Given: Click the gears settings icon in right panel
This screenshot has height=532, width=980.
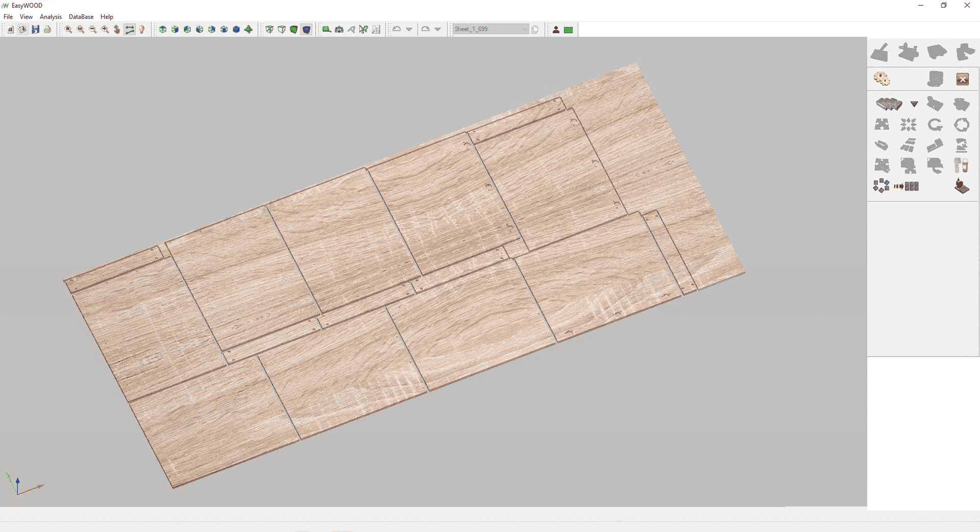Looking at the screenshot, I should pos(882,79).
